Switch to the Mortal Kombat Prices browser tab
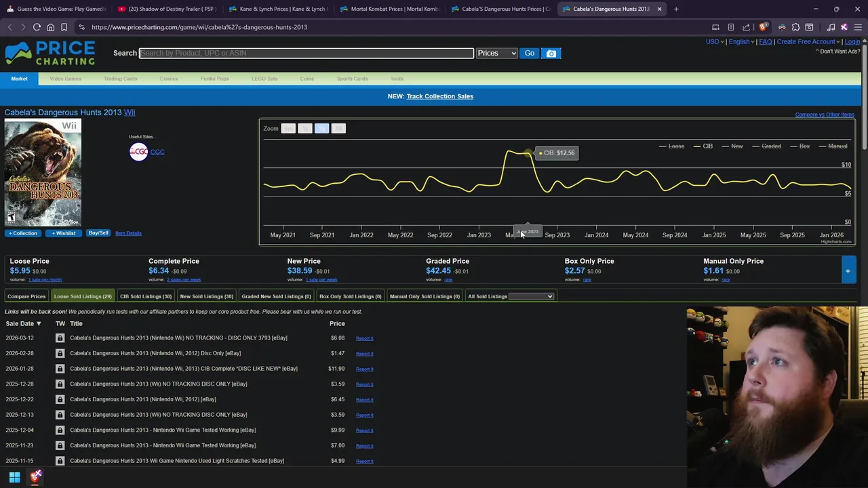This screenshot has width=868, height=488. (x=389, y=9)
